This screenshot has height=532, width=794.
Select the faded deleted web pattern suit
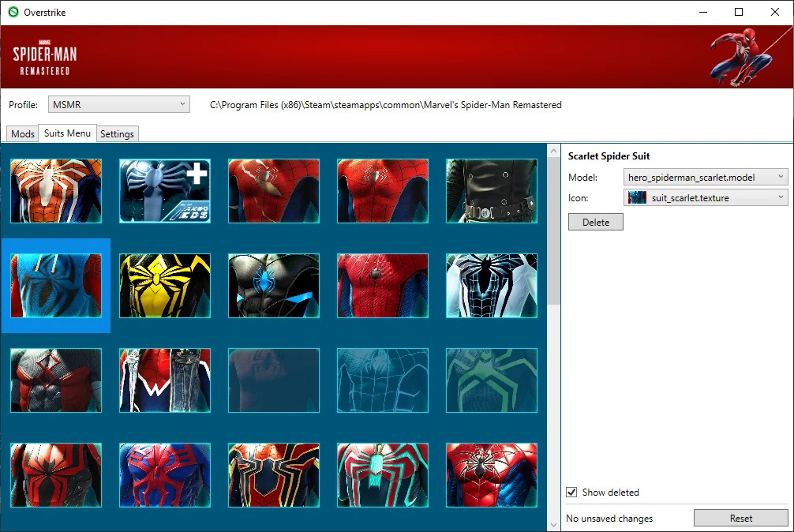pos(383,380)
